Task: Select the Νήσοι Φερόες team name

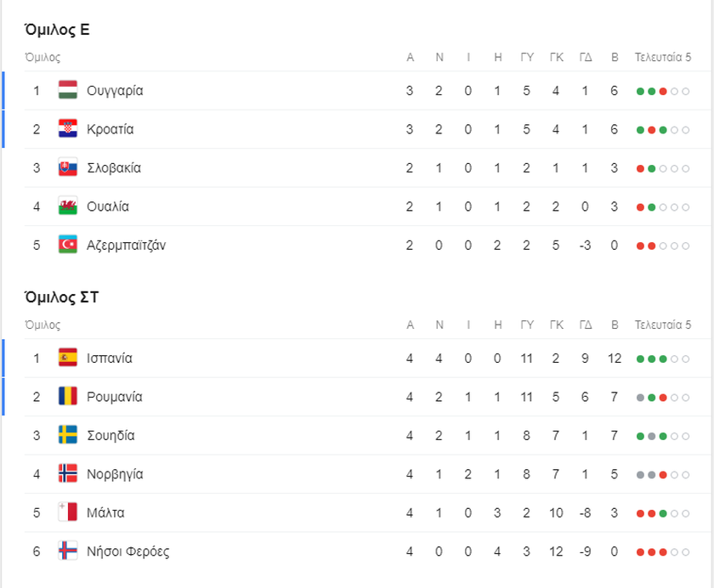Action: [128, 551]
